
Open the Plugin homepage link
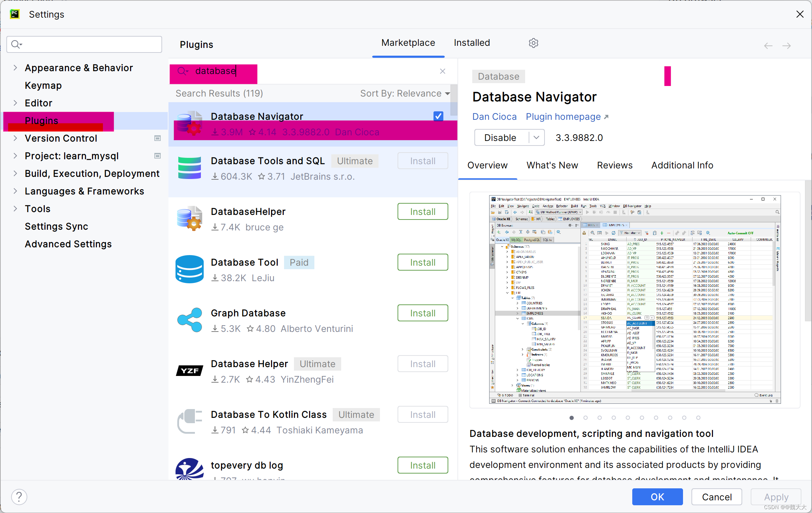click(567, 117)
